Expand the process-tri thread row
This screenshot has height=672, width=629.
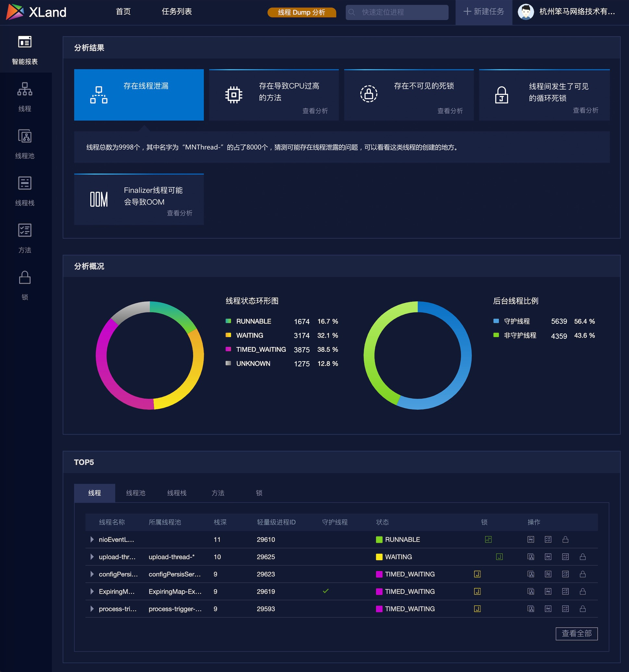(92, 609)
